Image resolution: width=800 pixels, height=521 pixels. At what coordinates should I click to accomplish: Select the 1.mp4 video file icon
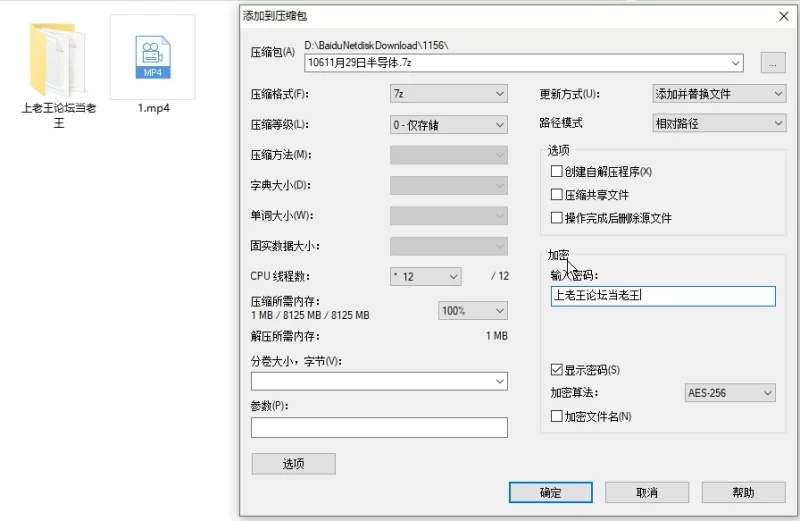pos(153,57)
